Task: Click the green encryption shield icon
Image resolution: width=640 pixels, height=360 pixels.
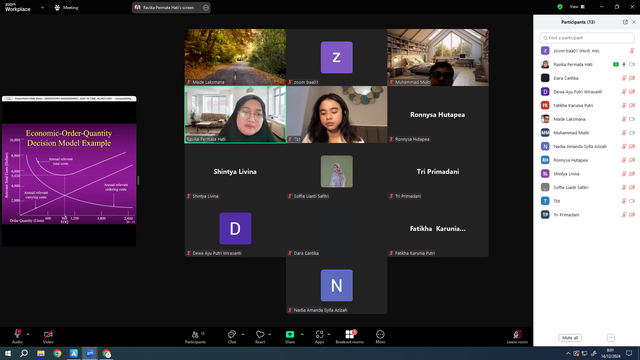Action: click(x=560, y=7)
